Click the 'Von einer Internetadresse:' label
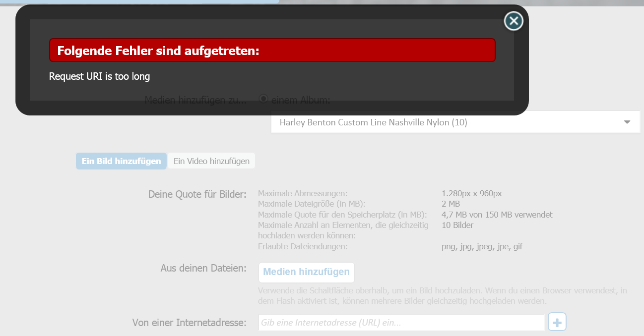 pyautogui.click(x=189, y=323)
